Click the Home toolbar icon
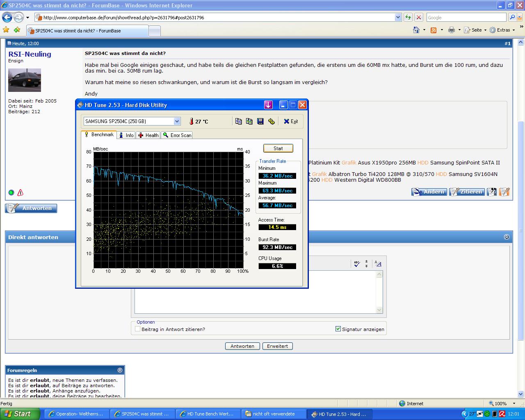525x420 pixels. click(x=416, y=30)
